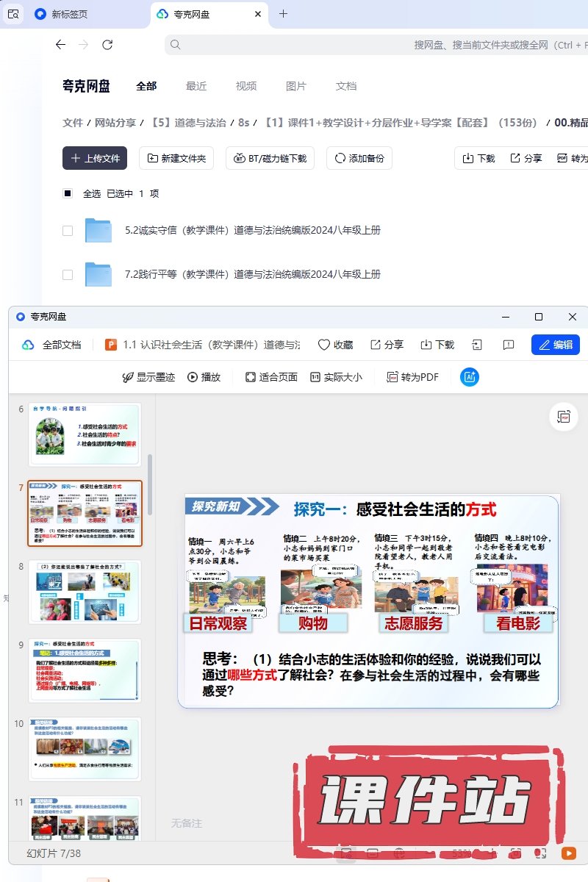Image resolution: width=588 pixels, height=882 pixels.
Task: Open the 文档 category tab
Action: tap(345, 86)
